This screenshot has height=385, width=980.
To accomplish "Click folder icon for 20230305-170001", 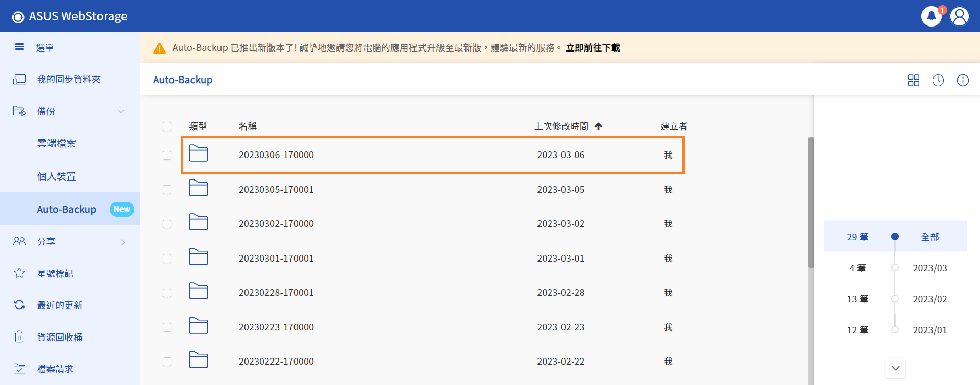I will (199, 188).
